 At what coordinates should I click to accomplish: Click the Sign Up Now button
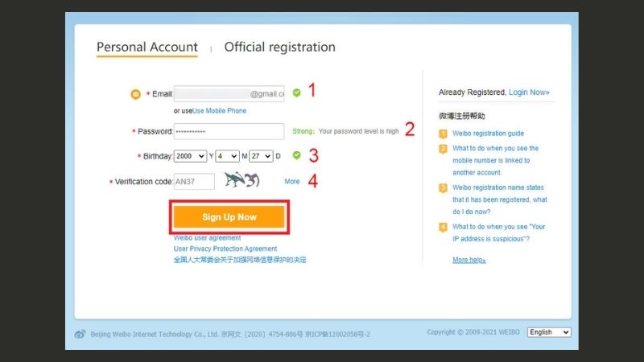click(229, 217)
